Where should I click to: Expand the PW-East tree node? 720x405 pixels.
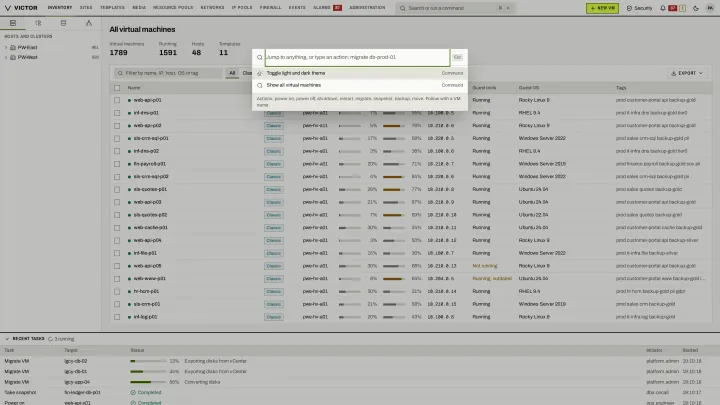tap(6, 47)
